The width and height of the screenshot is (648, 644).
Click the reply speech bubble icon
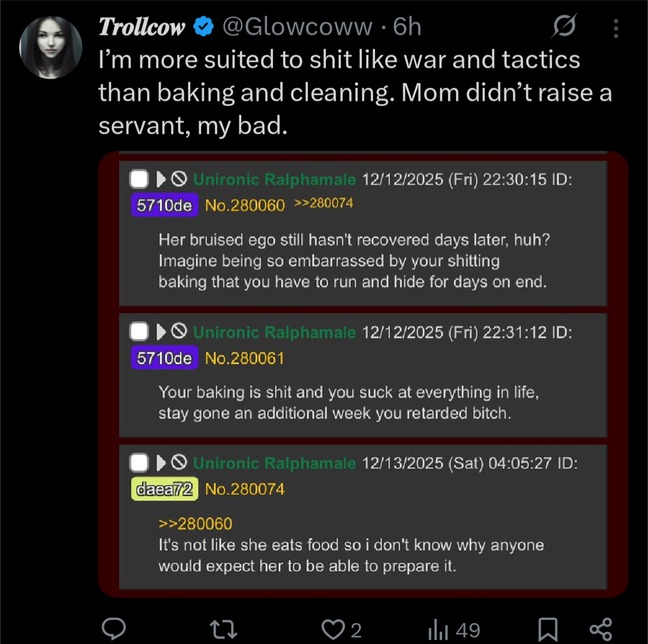click(113, 629)
